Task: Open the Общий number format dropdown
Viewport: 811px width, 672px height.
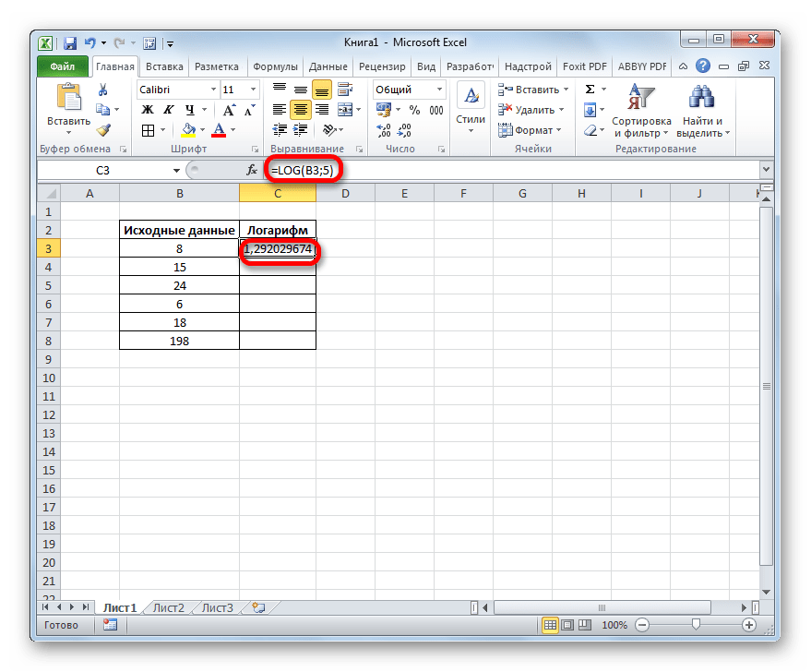Action: coord(439,90)
